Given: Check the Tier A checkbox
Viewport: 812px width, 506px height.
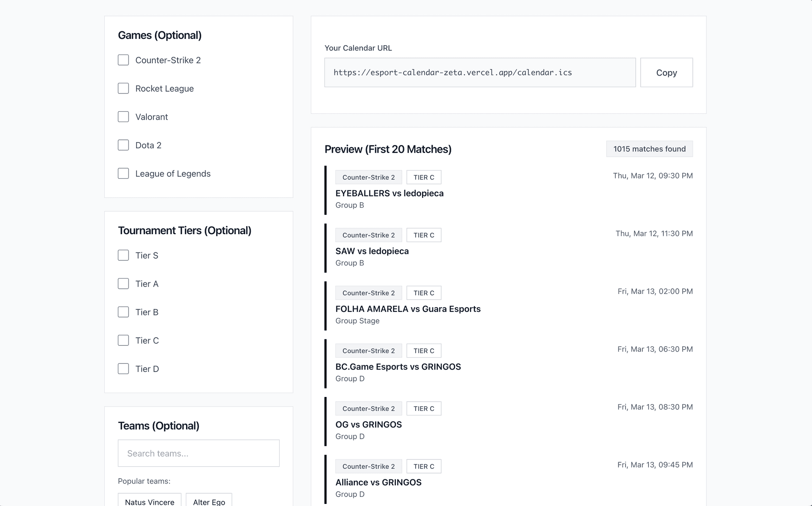Looking at the screenshot, I should pos(123,284).
